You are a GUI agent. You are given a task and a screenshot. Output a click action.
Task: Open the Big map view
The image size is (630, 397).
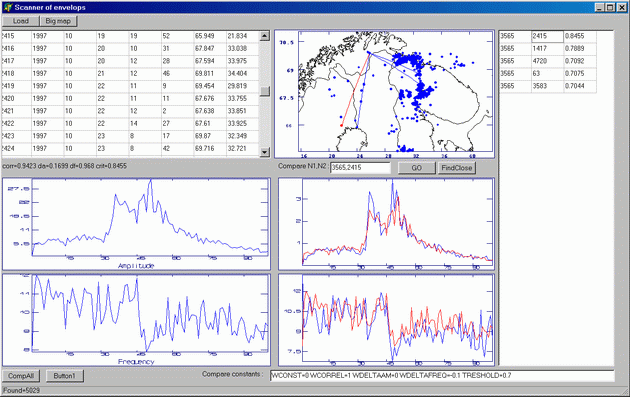(58, 21)
